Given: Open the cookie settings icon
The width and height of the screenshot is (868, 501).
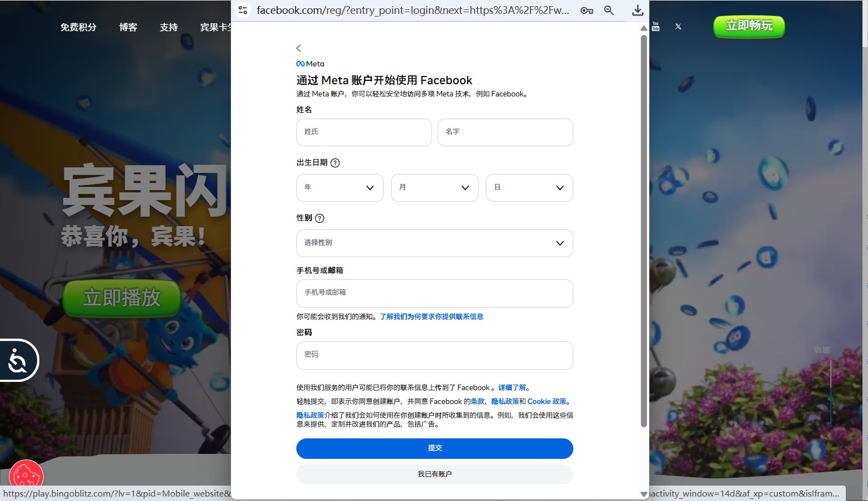Looking at the screenshot, I should tap(26, 476).
